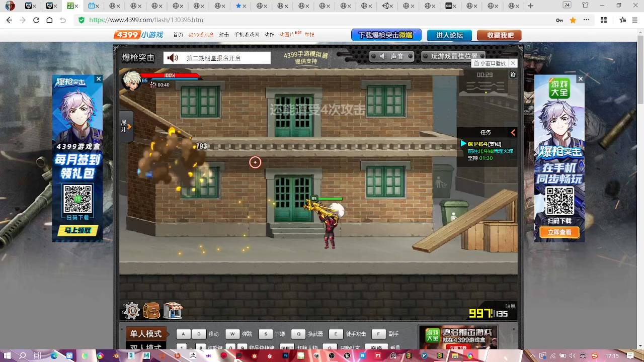Click the 举报 report link
The width and height of the screenshot is (644, 362).
tap(309, 35)
